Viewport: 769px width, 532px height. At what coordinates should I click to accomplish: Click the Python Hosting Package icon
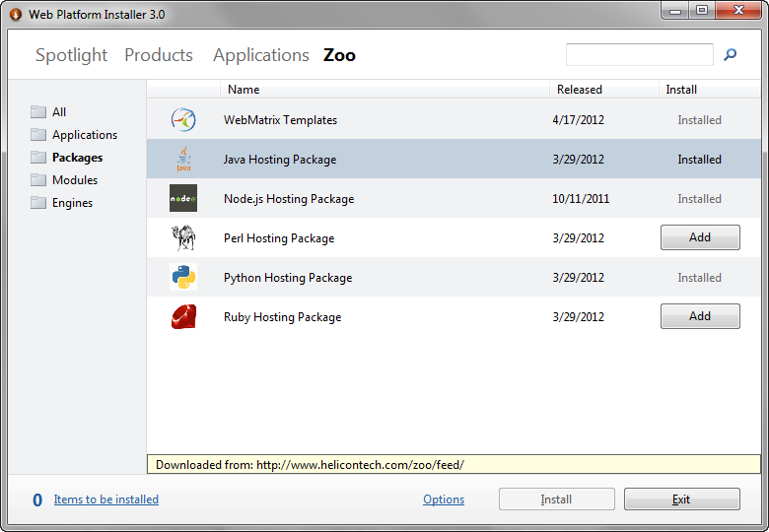tap(183, 277)
